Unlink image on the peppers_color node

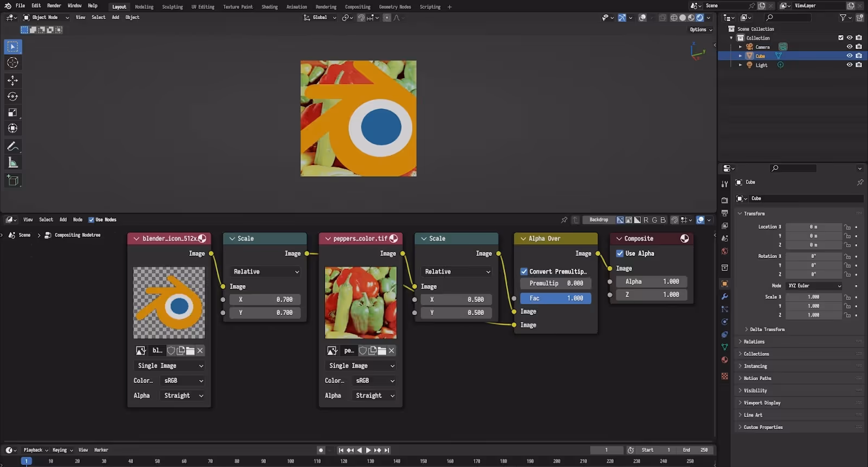pyautogui.click(x=392, y=351)
